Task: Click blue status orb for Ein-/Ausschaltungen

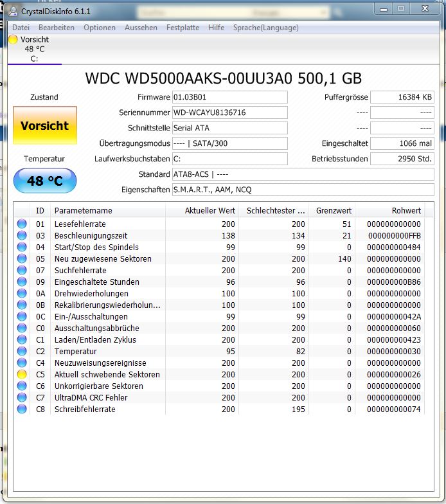Action: click(x=22, y=316)
